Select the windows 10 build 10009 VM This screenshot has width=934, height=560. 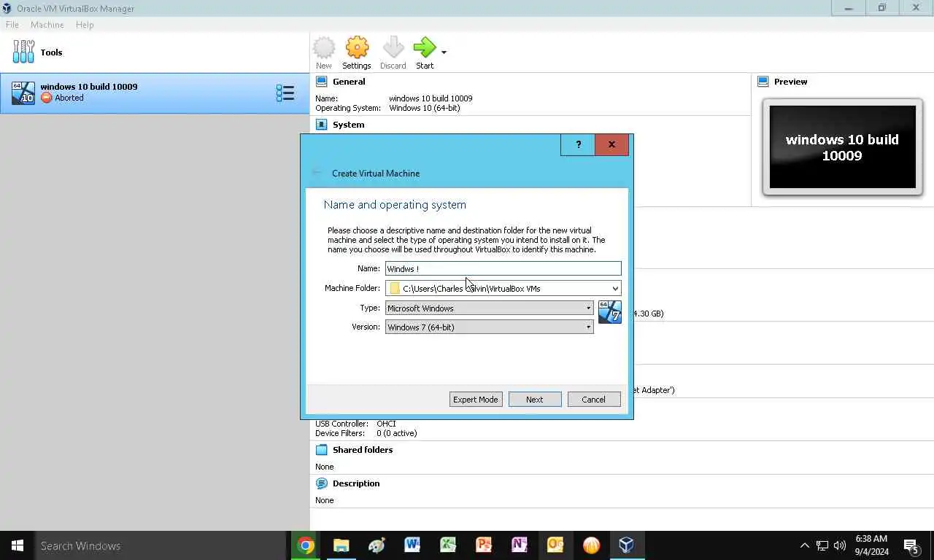[155, 93]
